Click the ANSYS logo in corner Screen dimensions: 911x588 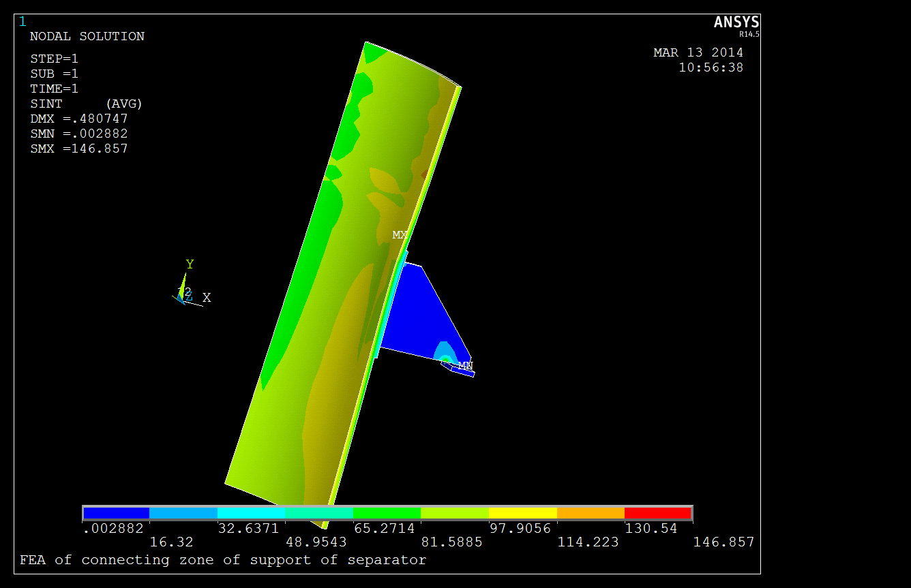pos(736,24)
